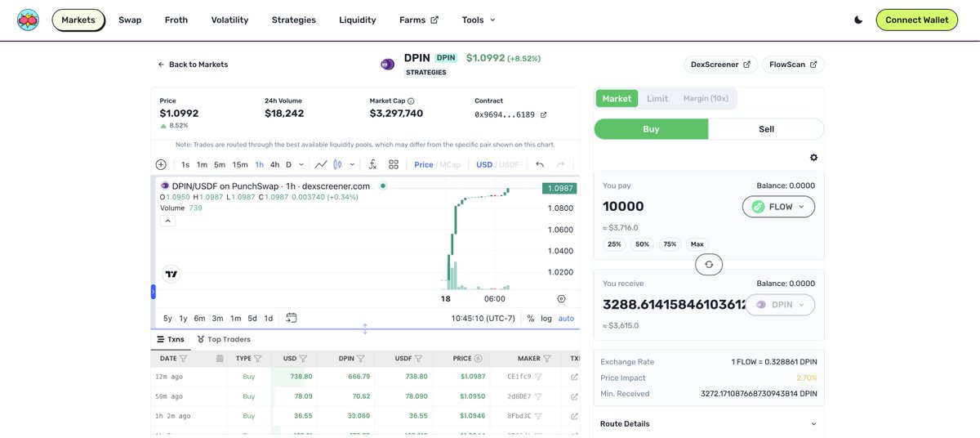
Task: Filter transactions by DATE column
Action: click(x=183, y=358)
